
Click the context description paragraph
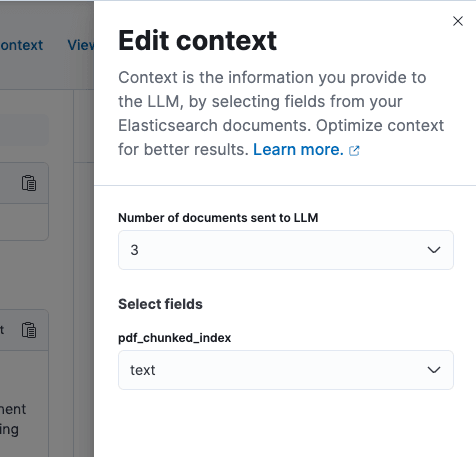tap(281, 113)
